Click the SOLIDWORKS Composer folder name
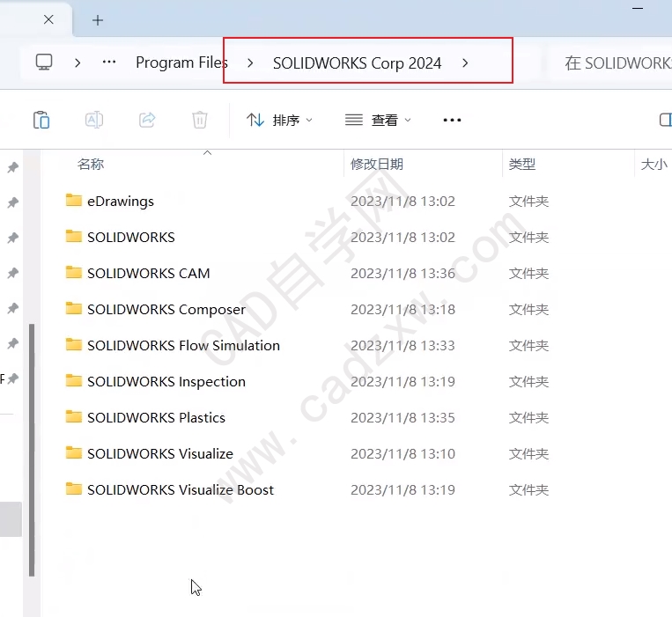The image size is (672, 617). (x=166, y=310)
